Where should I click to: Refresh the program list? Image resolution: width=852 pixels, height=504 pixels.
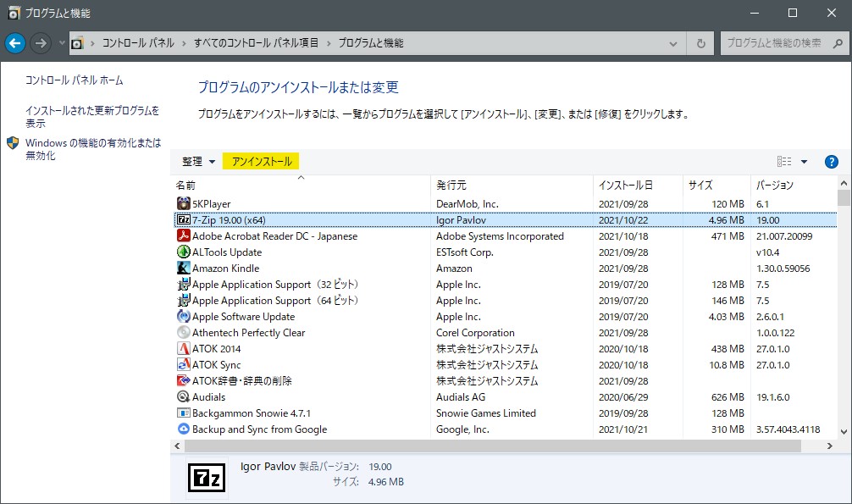click(701, 43)
